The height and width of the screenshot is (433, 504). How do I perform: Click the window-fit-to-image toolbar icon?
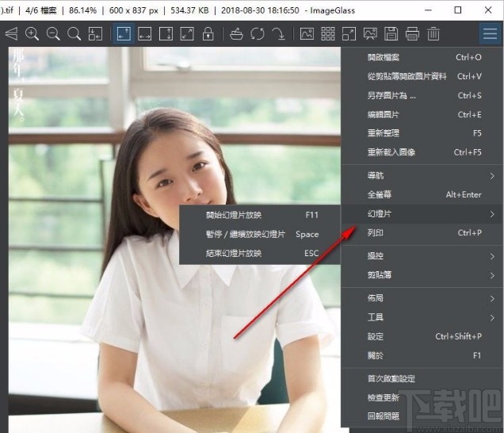tap(95, 34)
